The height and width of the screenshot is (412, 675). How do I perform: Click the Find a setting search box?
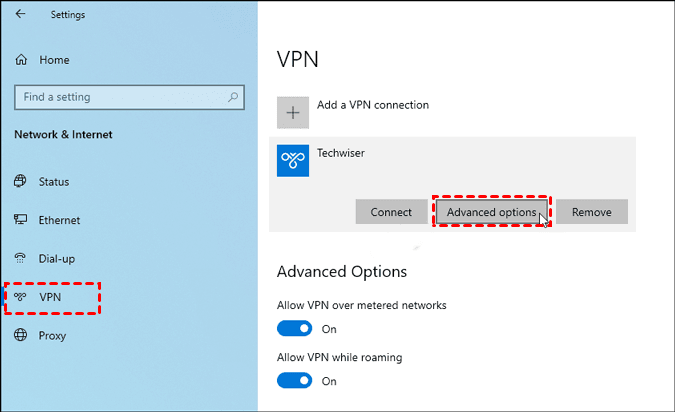[120, 97]
